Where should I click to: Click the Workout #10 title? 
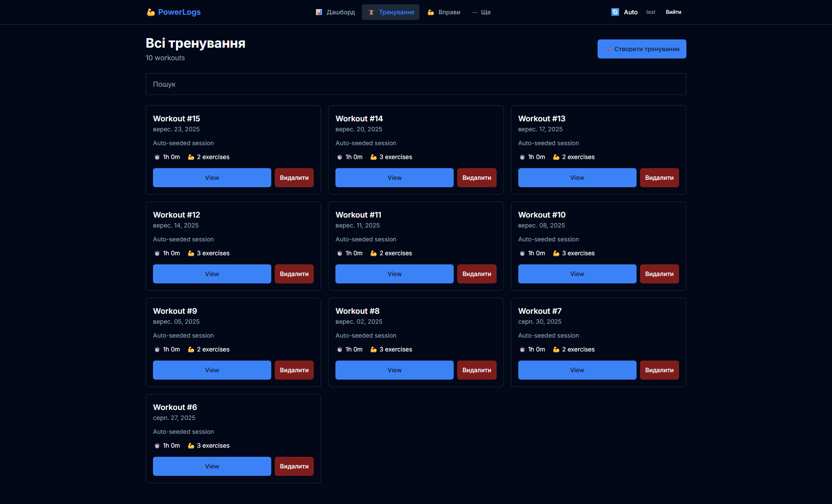pos(542,215)
